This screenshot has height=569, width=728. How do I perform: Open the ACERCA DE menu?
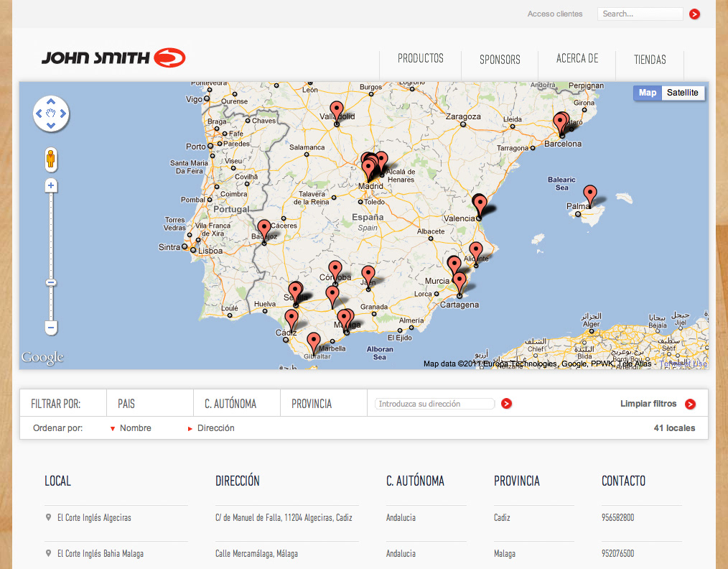577,58
